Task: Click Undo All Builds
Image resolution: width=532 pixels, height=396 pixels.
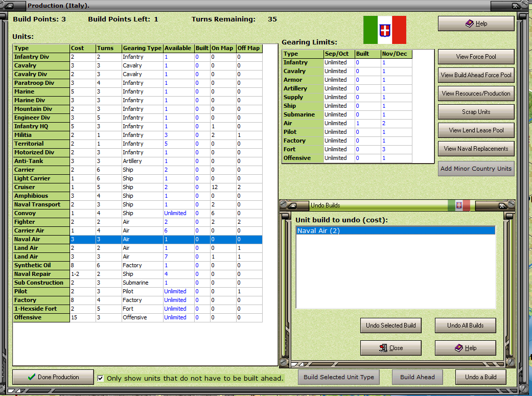Action: (x=465, y=325)
